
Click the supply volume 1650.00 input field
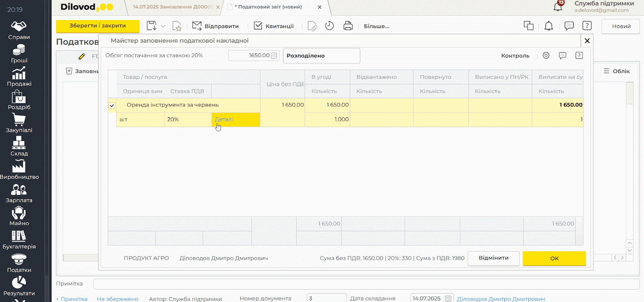(250, 55)
